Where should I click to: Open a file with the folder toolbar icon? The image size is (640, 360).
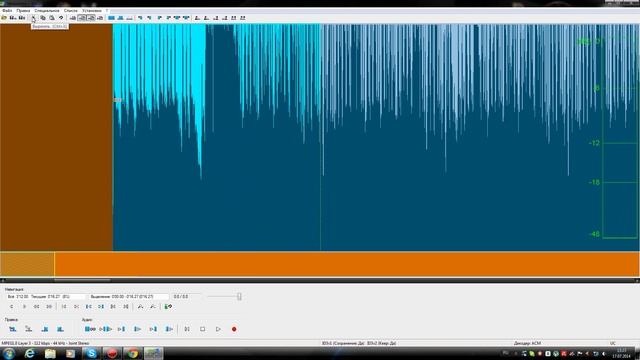coord(4,18)
